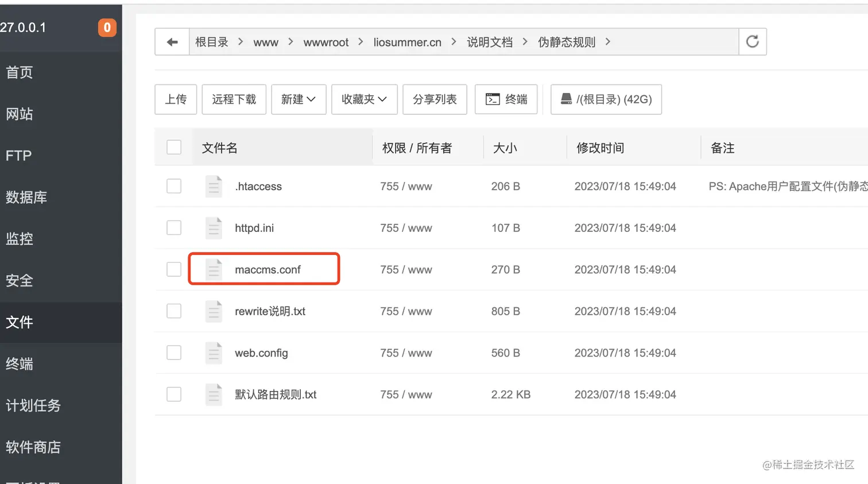Open the 终端 terminal toolbar button

[506, 99]
